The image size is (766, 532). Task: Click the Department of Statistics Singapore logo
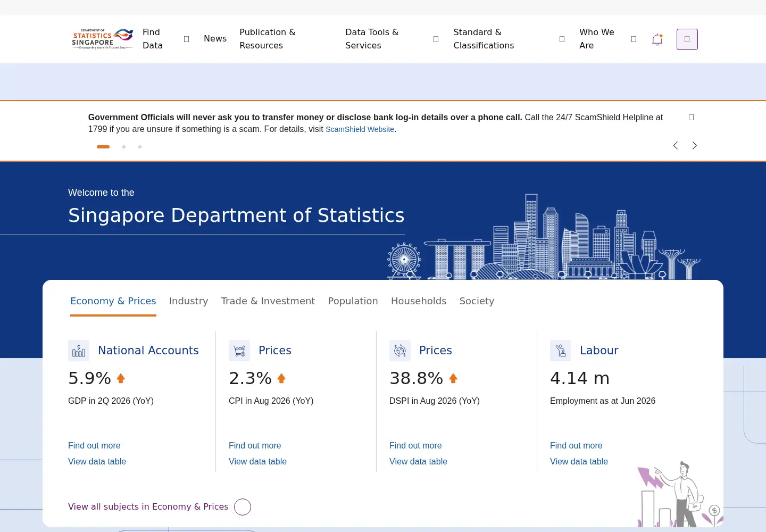(x=102, y=39)
